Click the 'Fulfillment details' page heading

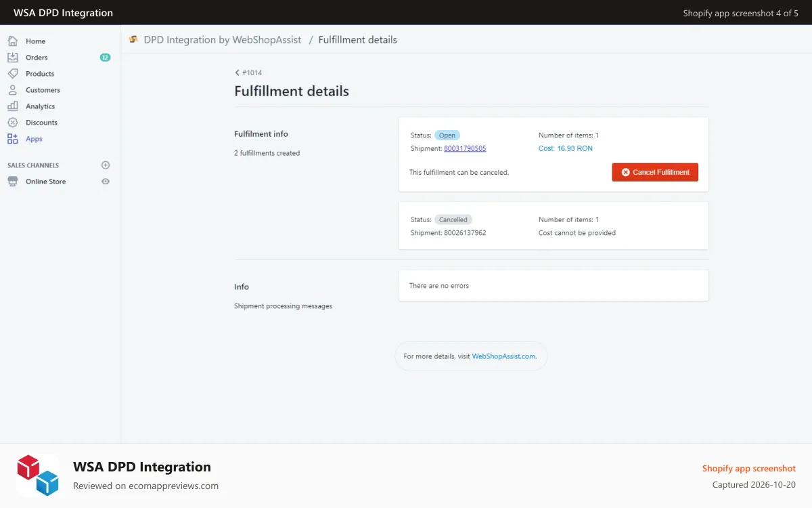[292, 91]
